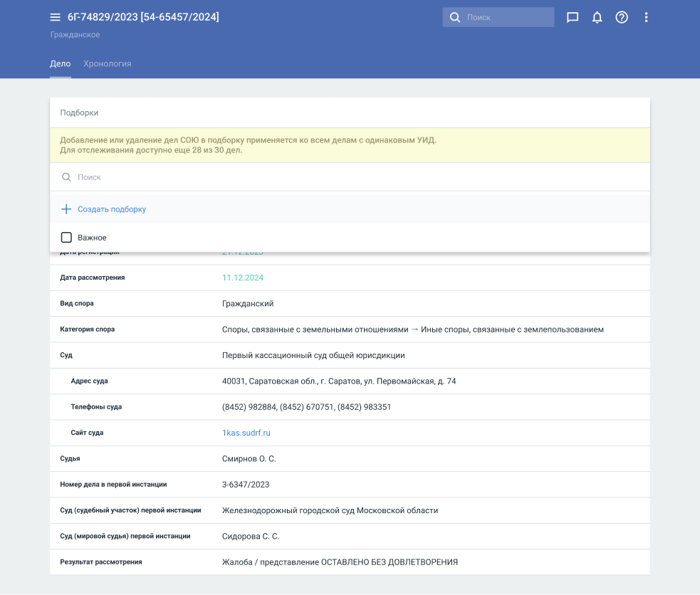Open help via the question mark icon
This screenshot has width=700, height=595.
tap(622, 17)
